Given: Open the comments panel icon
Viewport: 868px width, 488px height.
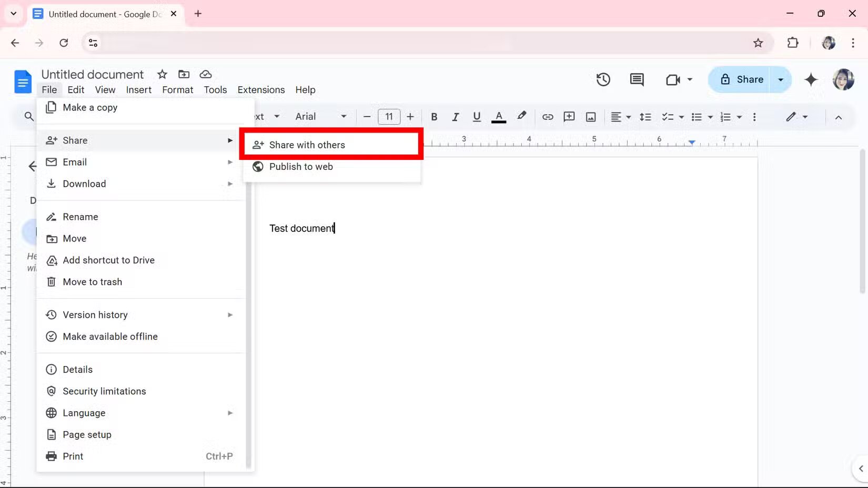Looking at the screenshot, I should 637,79.
